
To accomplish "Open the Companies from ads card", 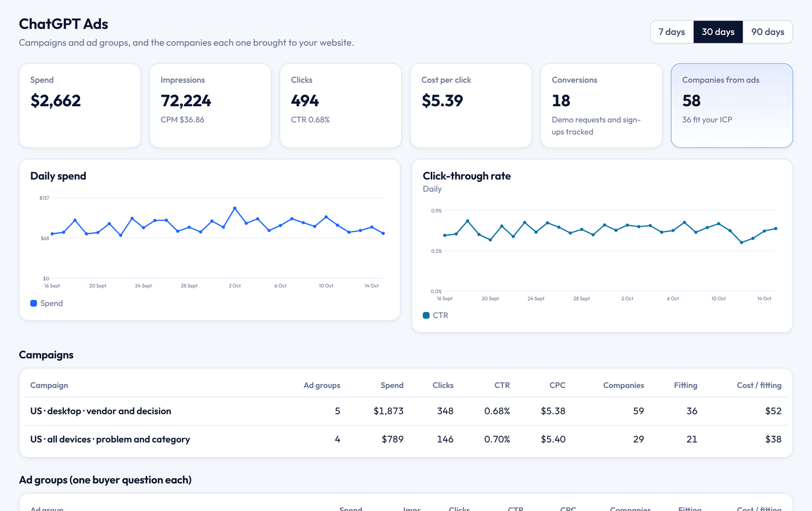I will (x=732, y=106).
